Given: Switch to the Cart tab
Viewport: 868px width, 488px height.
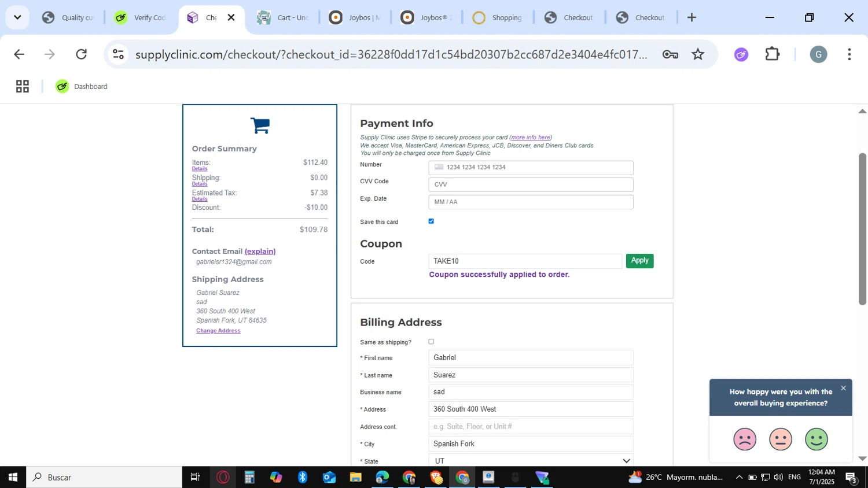Looking at the screenshot, I should (x=284, y=17).
